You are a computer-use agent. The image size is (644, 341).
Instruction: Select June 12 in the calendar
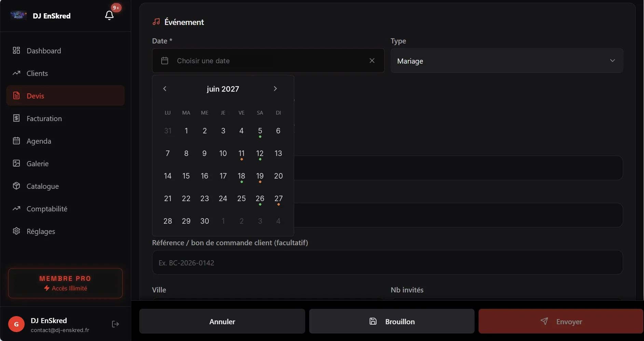point(260,154)
